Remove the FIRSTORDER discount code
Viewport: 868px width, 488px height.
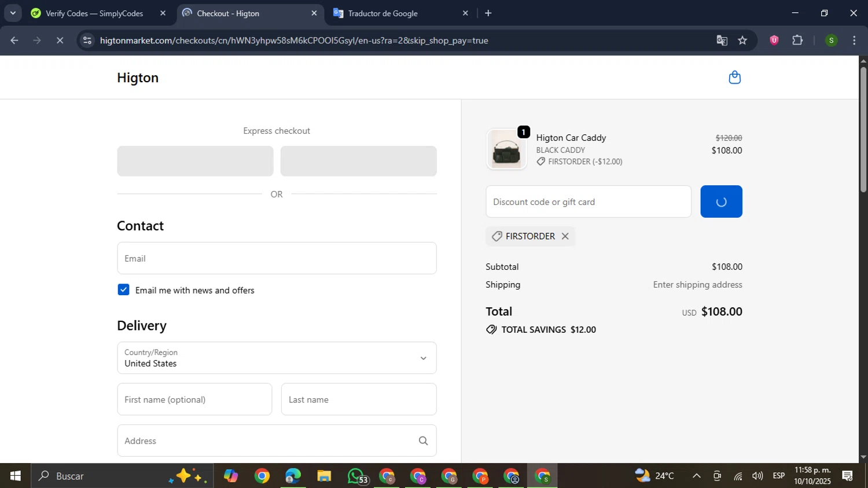pyautogui.click(x=565, y=236)
